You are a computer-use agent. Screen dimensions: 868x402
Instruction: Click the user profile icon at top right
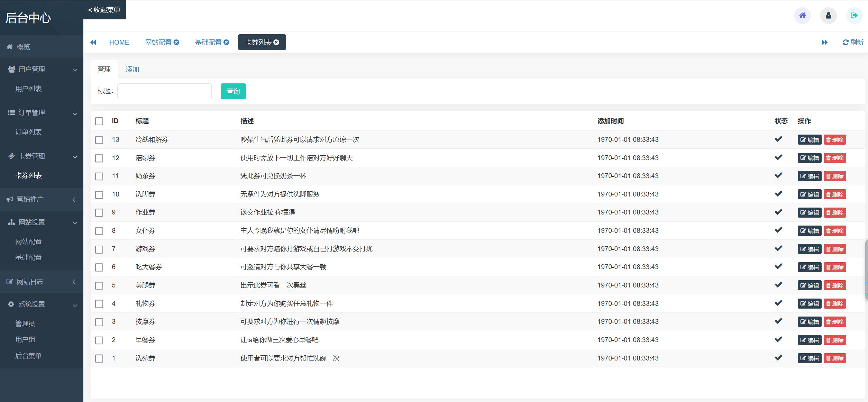(x=828, y=16)
